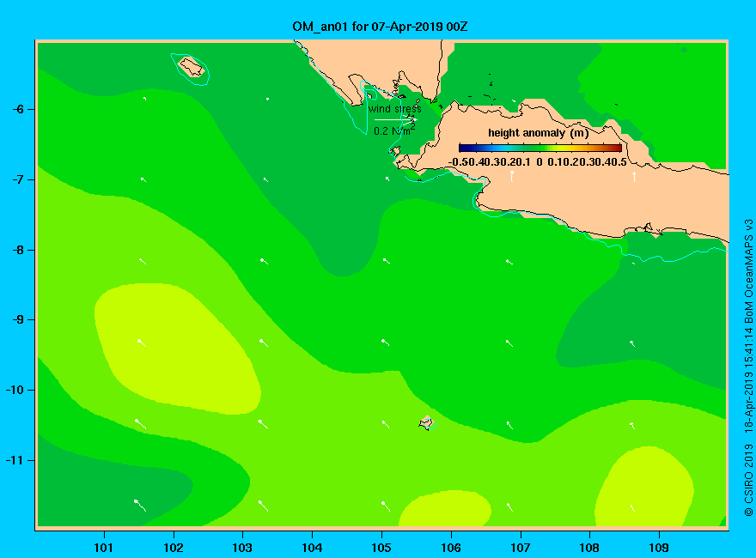Click the vertical CSIRO BoM OceanMAPS copyright text
The image size is (756, 558).
(748, 368)
